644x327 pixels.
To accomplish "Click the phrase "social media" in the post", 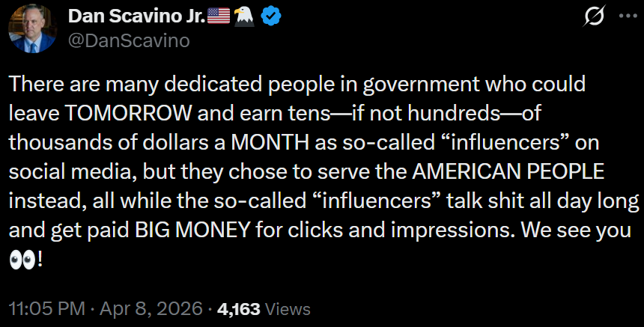I will click(61, 171).
